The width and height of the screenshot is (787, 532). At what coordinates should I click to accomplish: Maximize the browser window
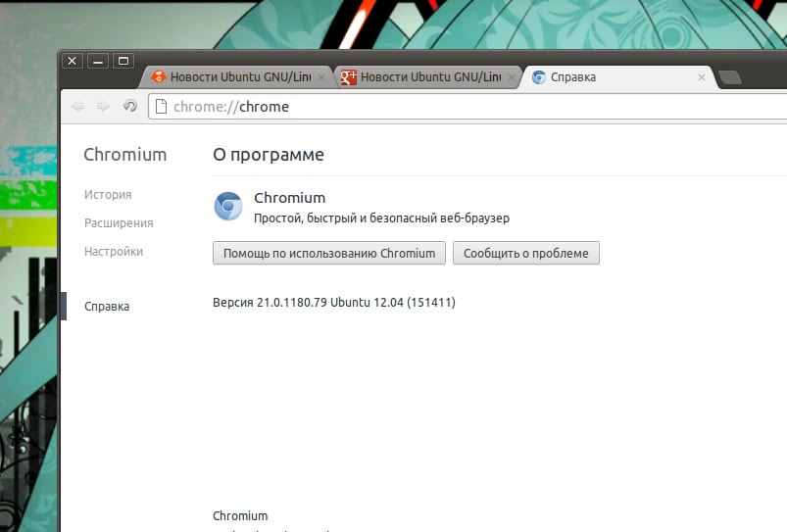coord(123,61)
